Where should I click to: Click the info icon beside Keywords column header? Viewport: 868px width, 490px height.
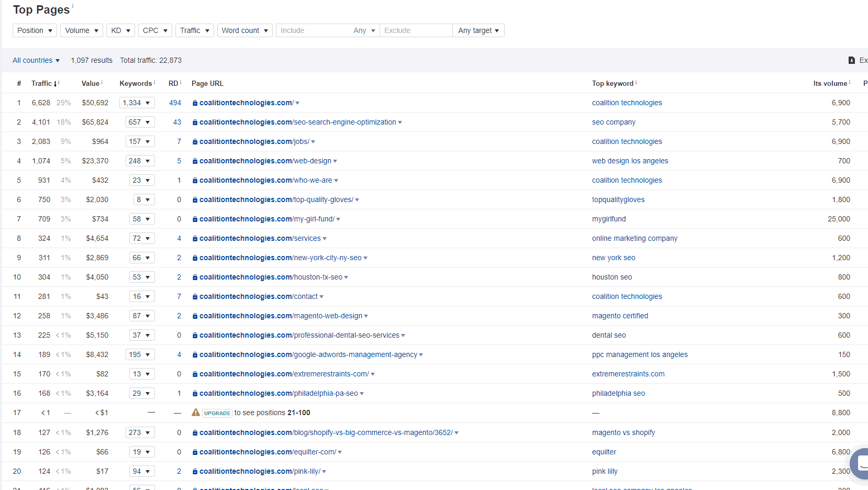click(x=154, y=81)
